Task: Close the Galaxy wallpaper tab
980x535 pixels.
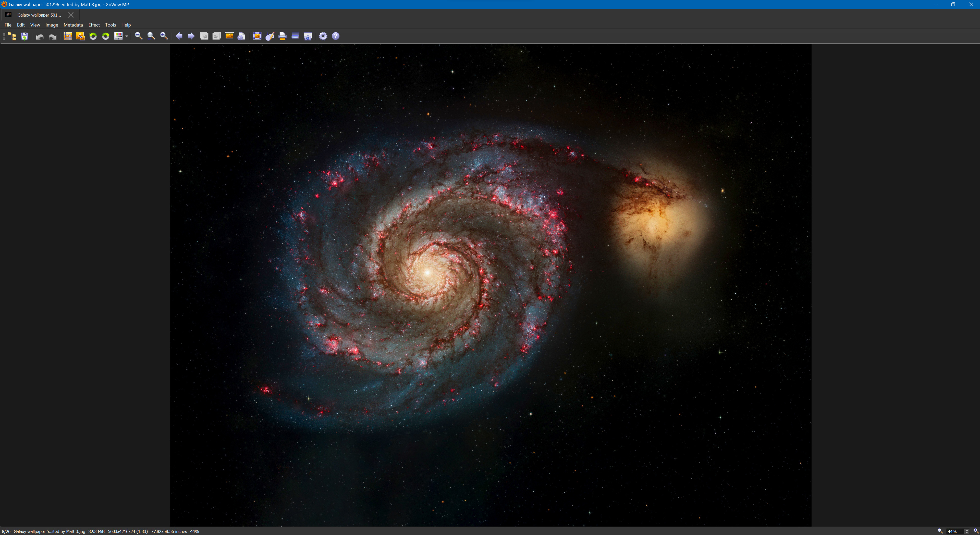Action: point(71,15)
